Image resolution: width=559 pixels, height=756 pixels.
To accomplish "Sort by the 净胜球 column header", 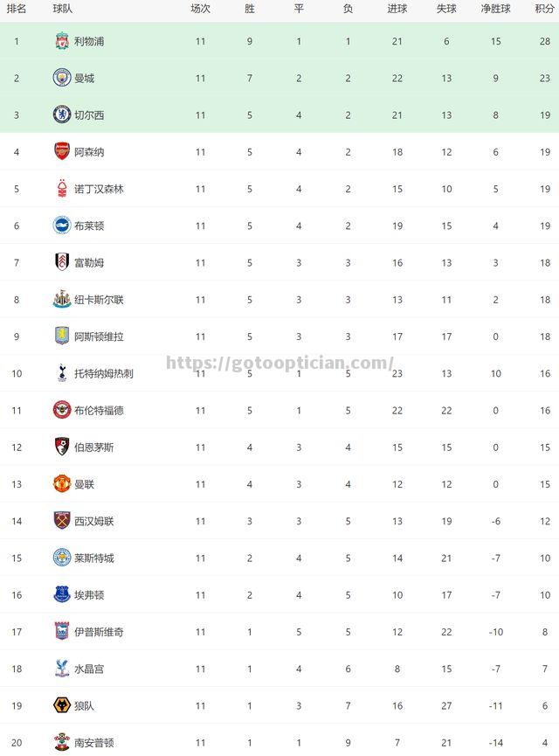I will click(495, 9).
